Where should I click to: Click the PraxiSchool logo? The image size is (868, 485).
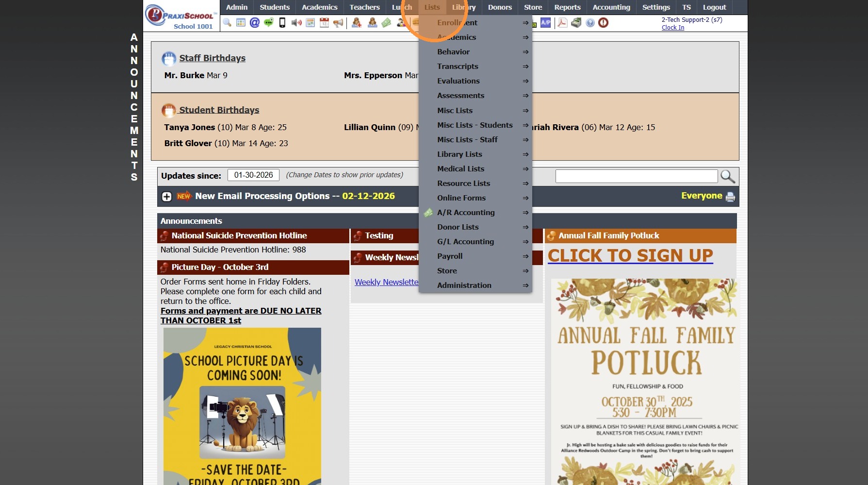coord(180,16)
